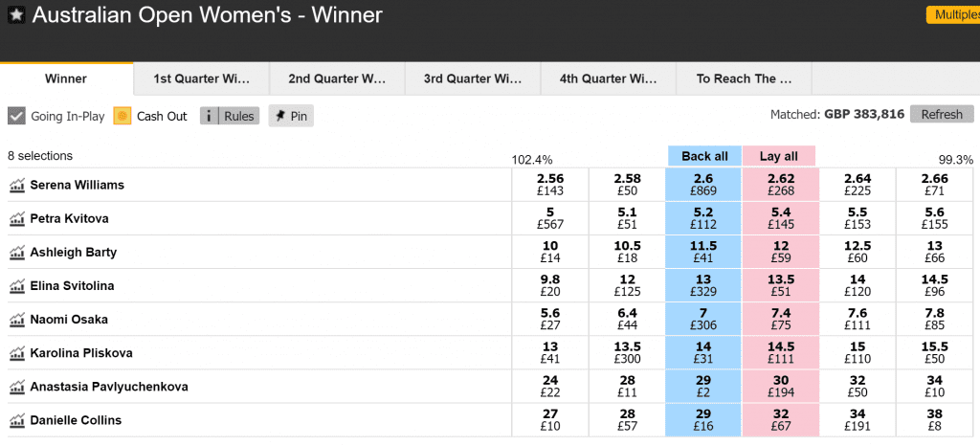
Task: Select Karolina Pliskova back price 14
Action: (704, 353)
